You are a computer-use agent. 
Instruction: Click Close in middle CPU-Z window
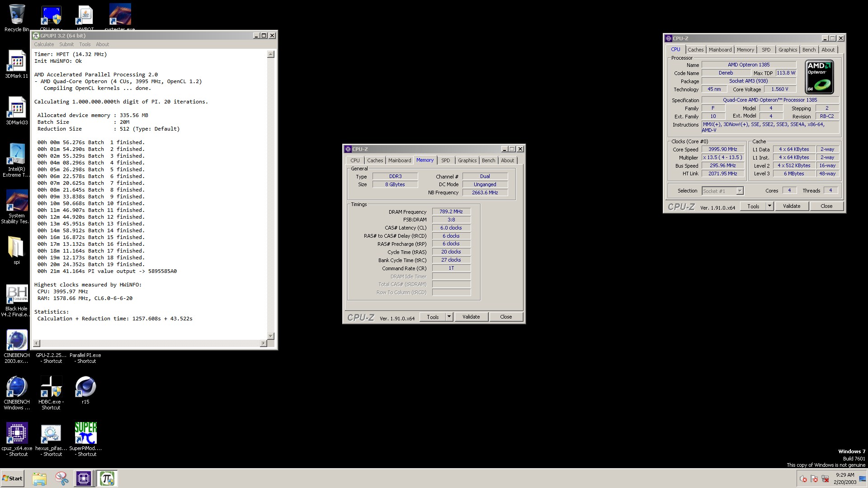pyautogui.click(x=506, y=317)
